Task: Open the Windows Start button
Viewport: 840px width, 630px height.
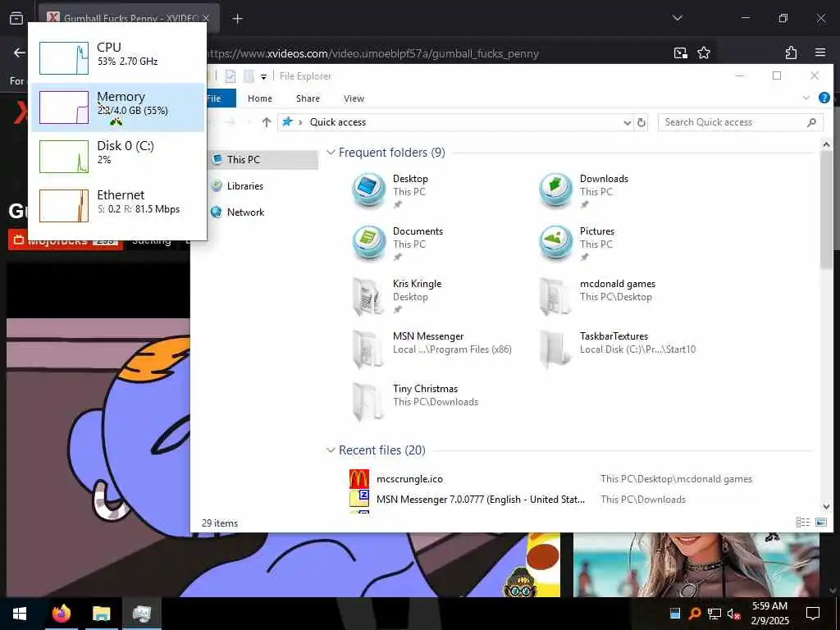Action: [20, 614]
